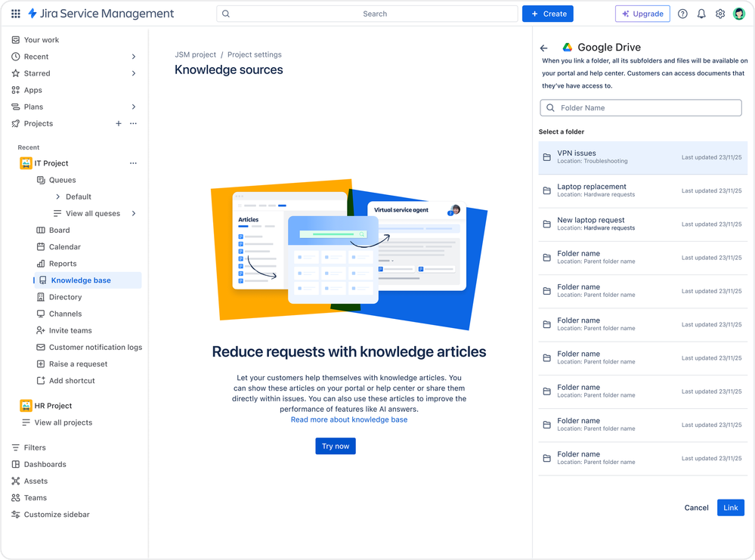Select Knowledge base in sidebar
The height and width of the screenshot is (560, 755).
[x=87, y=280]
